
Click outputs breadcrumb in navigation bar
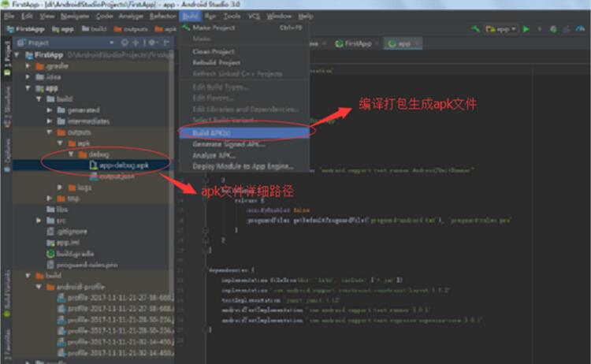(131, 29)
